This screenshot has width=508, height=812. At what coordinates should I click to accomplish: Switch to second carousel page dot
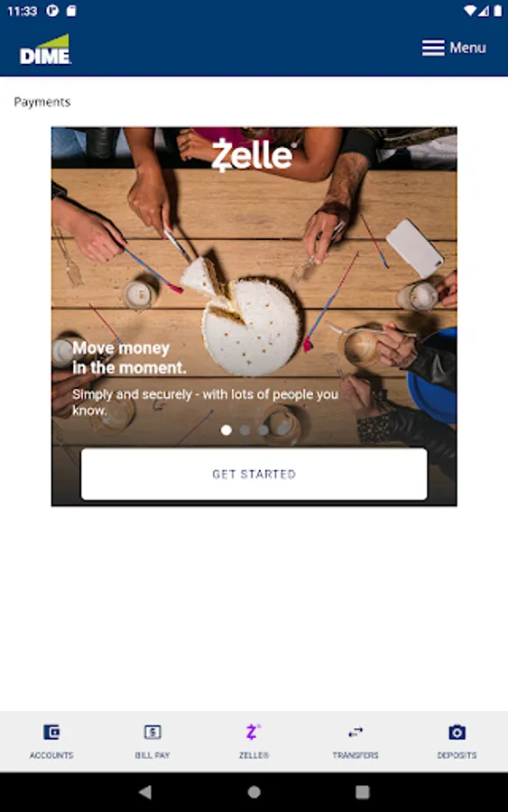pos(245,429)
